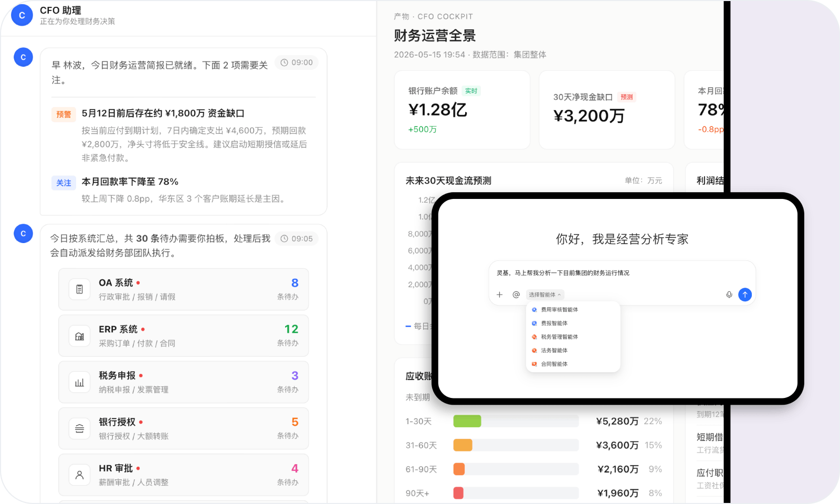Click the 12 pending count on ERP 系统
This screenshot has height=504, width=840.
[x=291, y=329]
